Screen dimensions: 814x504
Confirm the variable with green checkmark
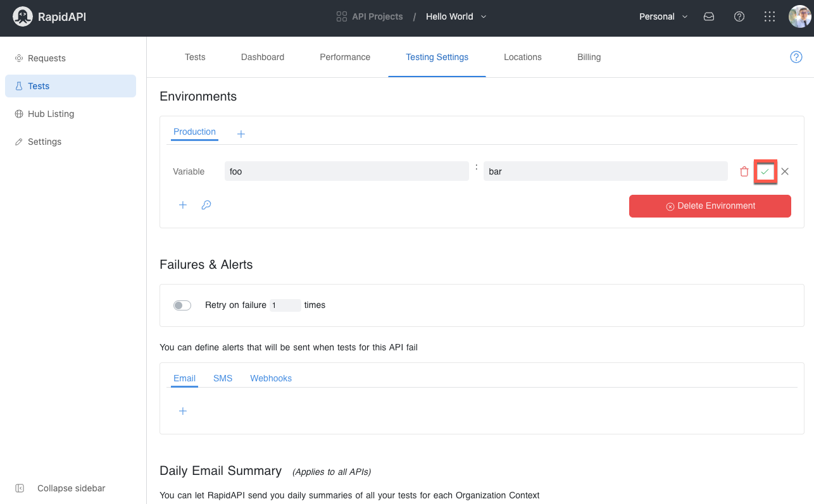click(x=765, y=171)
